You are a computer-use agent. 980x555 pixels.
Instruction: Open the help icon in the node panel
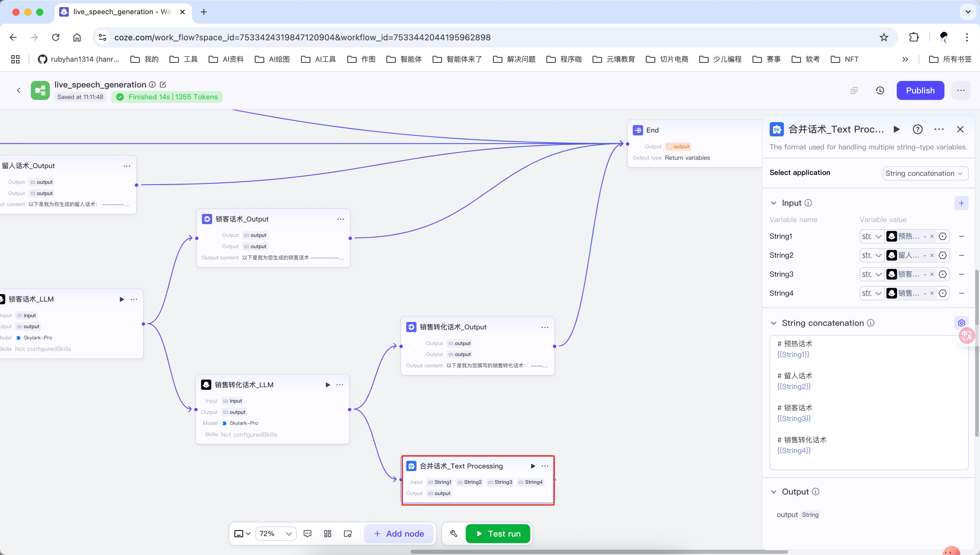pyautogui.click(x=917, y=129)
